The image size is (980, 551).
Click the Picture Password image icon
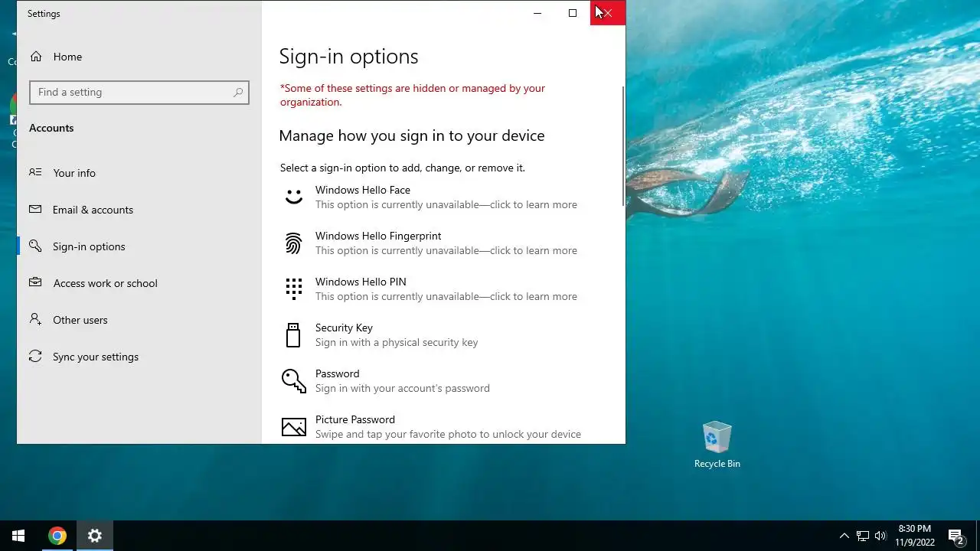294,426
